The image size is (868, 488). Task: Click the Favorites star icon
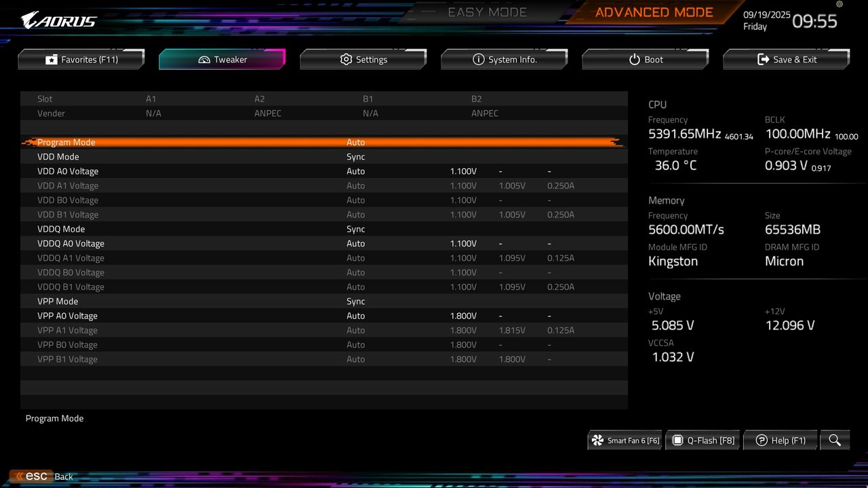point(52,59)
